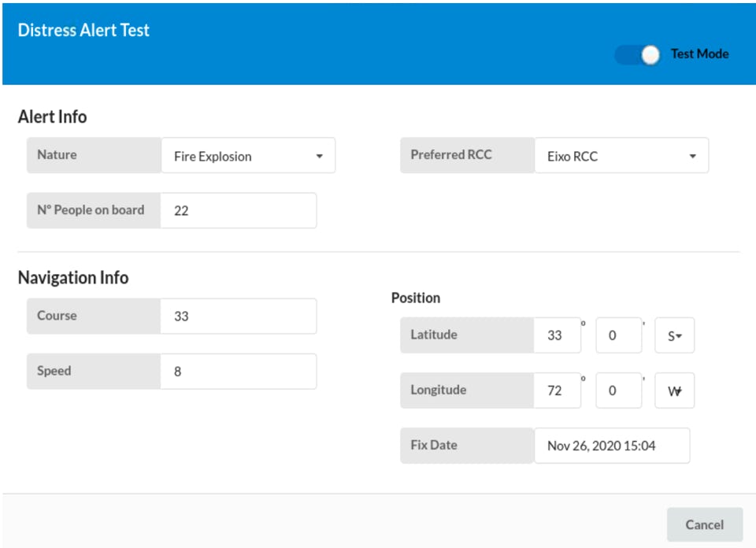This screenshot has height=548, width=756.
Task: Click the Longitude minutes field
Action: coord(618,390)
